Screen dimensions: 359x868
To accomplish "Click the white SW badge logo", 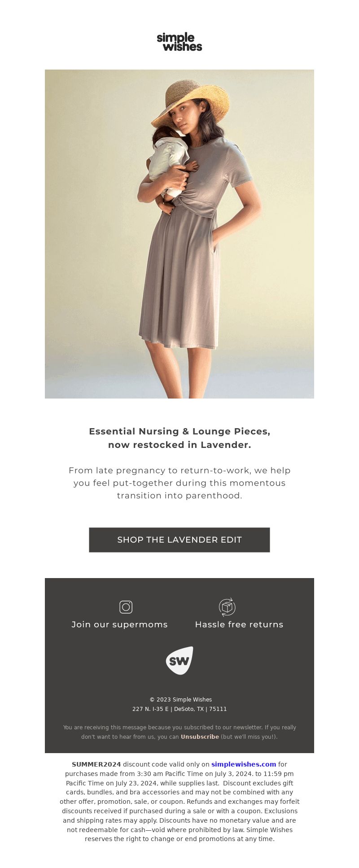I will [179, 660].
